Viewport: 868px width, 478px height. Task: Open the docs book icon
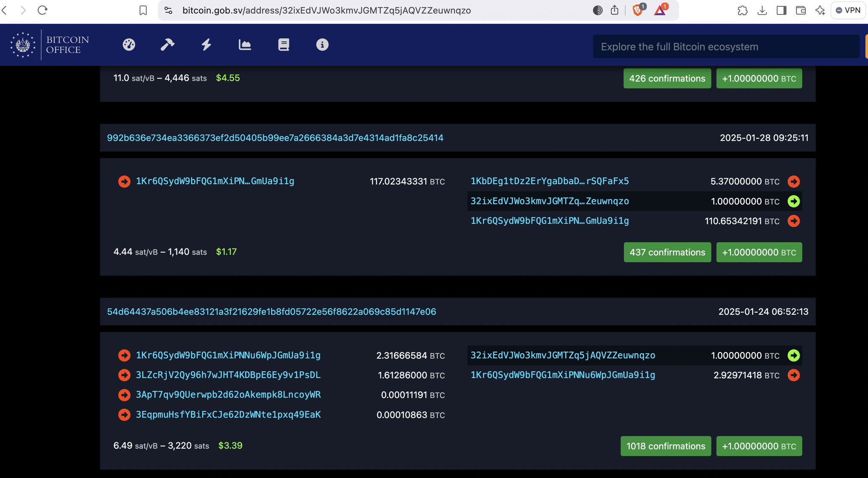(283, 45)
